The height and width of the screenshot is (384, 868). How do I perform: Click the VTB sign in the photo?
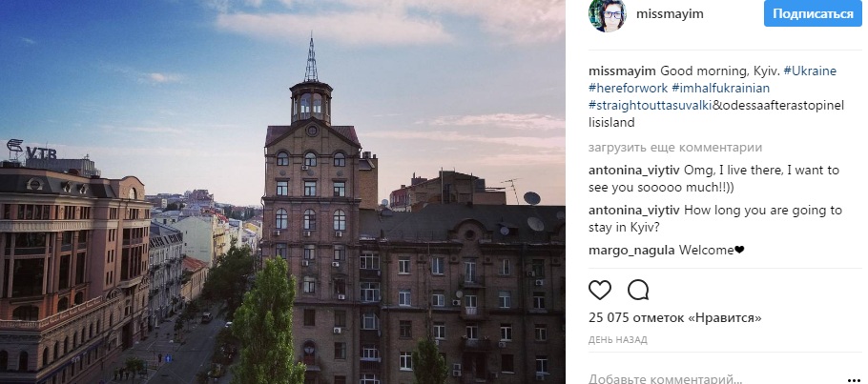(x=31, y=150)
